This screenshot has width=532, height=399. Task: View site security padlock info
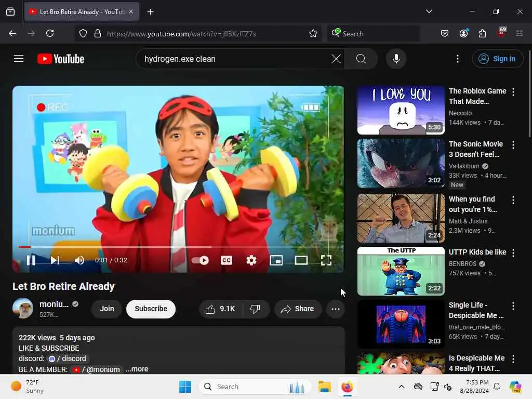point(98,33)
